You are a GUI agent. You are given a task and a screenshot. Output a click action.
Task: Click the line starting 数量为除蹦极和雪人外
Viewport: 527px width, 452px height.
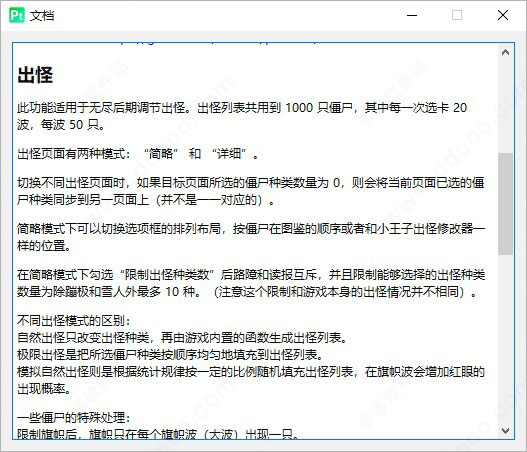tap(247, 292)
